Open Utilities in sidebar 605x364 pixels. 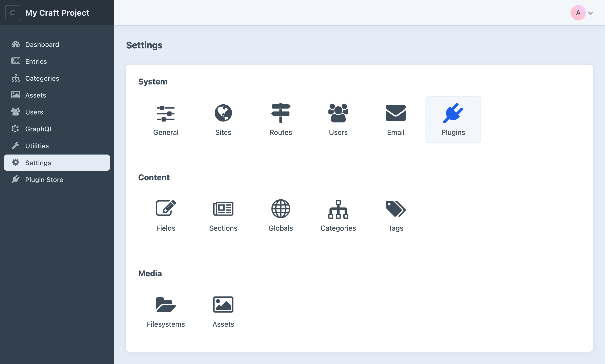point(57,146)
